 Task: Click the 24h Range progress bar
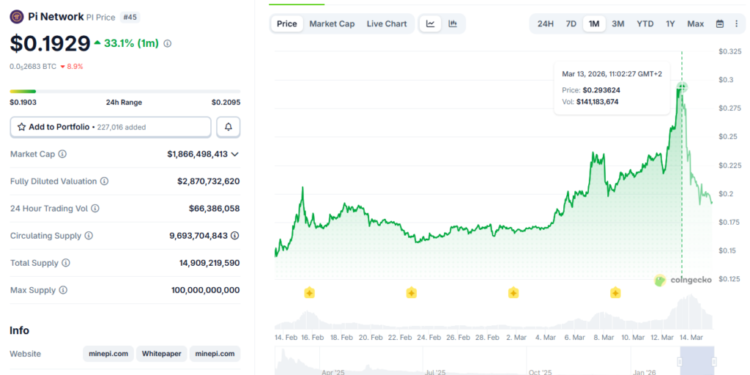125,91
